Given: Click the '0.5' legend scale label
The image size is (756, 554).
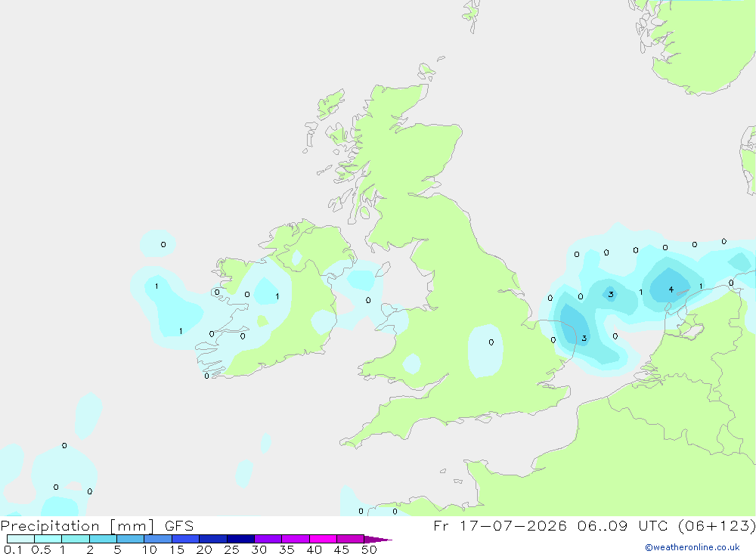Looking at the screenshot, I should pyautogui.click(x=41, y=549).
